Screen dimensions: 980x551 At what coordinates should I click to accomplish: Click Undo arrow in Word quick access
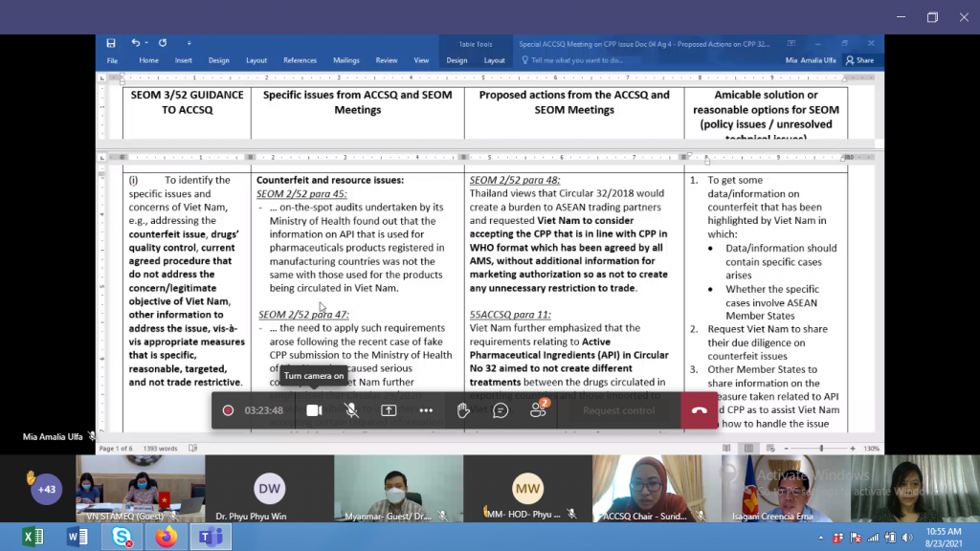135,43
